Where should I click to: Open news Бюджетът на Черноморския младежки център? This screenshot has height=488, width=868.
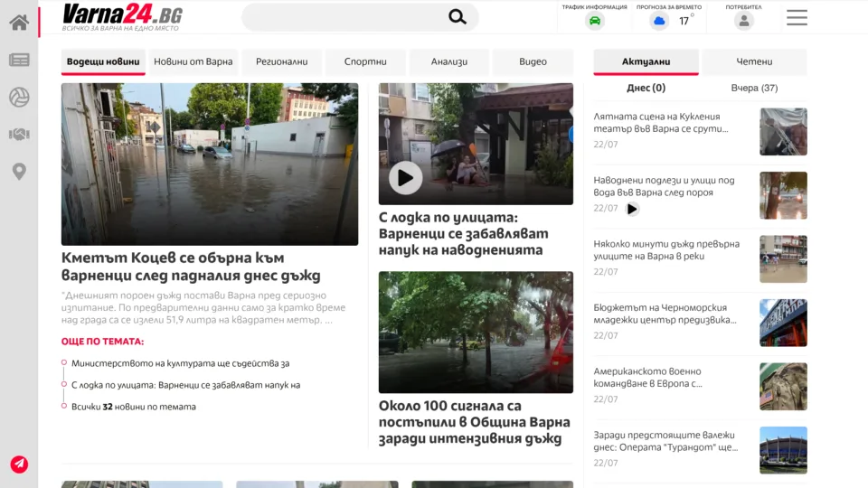665,314
